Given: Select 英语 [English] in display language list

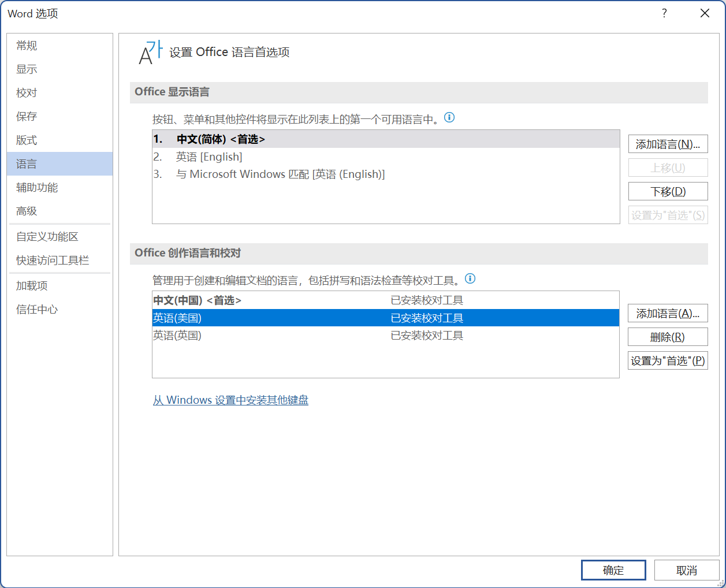Looking at the screenshot, I should click(209, 157).
